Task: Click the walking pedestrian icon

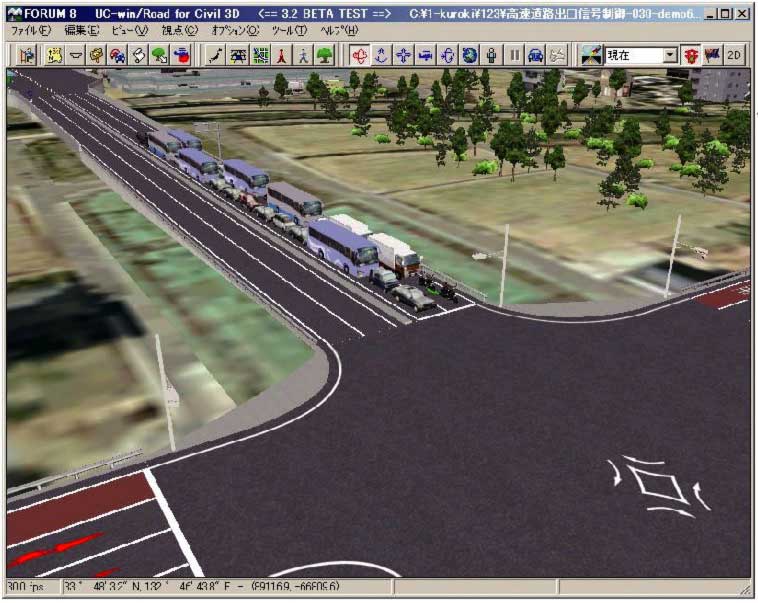Action: pyautogui.click(x=304, y=56)
